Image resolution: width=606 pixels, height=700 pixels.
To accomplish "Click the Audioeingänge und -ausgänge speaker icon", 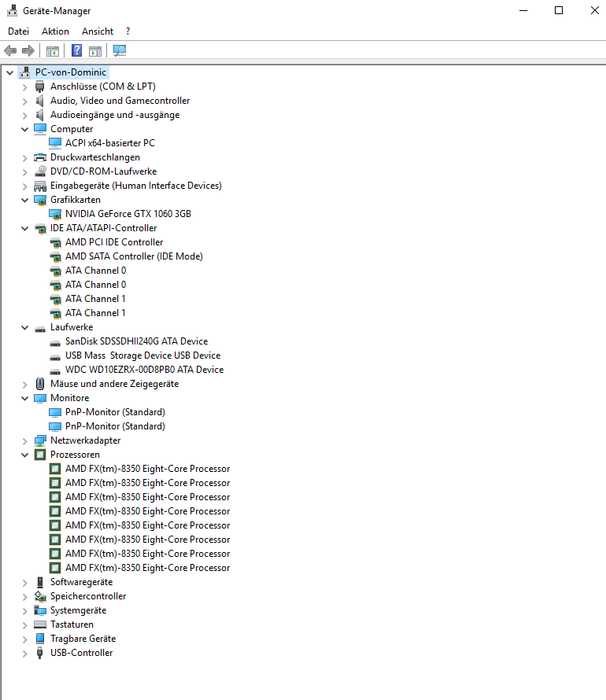I will click(x=40, y=115).
